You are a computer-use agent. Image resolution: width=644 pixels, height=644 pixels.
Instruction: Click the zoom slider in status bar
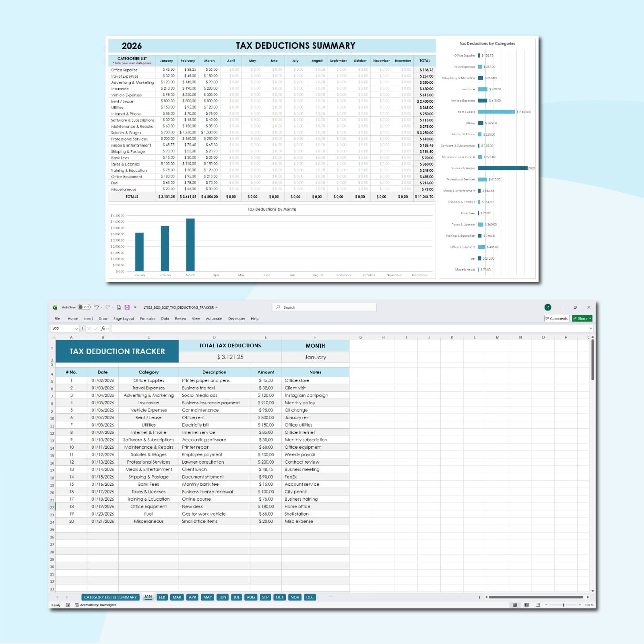coord(563,605)
